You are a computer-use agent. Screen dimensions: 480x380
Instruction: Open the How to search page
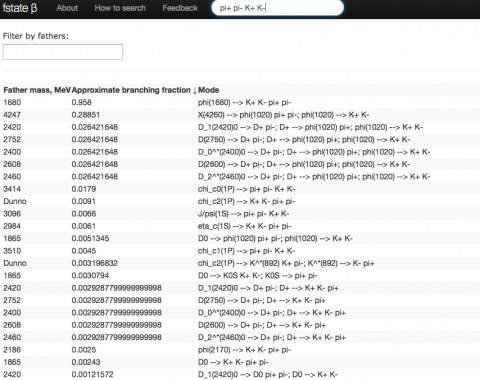[x=120, y=8]
